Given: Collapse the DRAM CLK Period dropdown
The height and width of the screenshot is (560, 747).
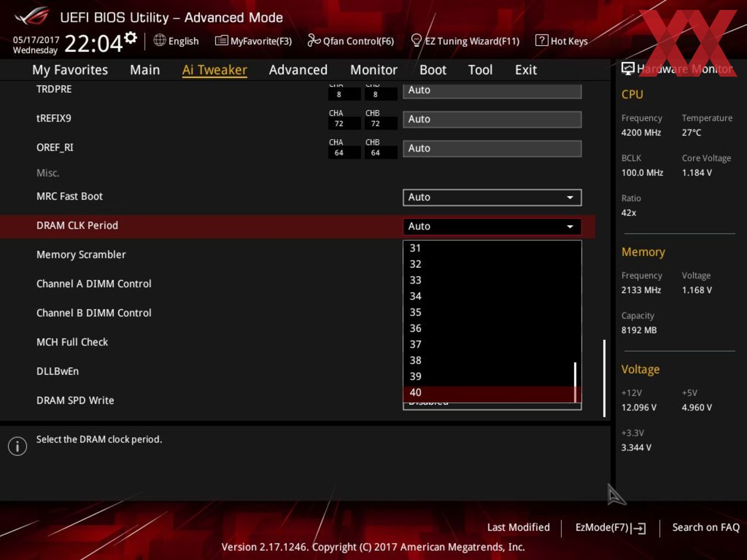Looking at the screenshot, I should pyautogui.click(x=492, y=226).
